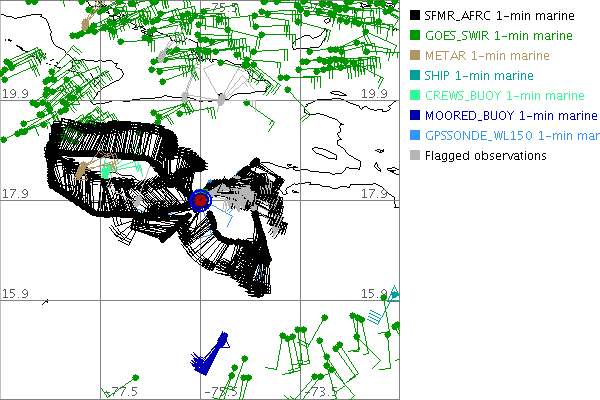Select the MOORED_BUOY 1-min marine legend text
Screen dimensions: 600x400
[507, 116]
